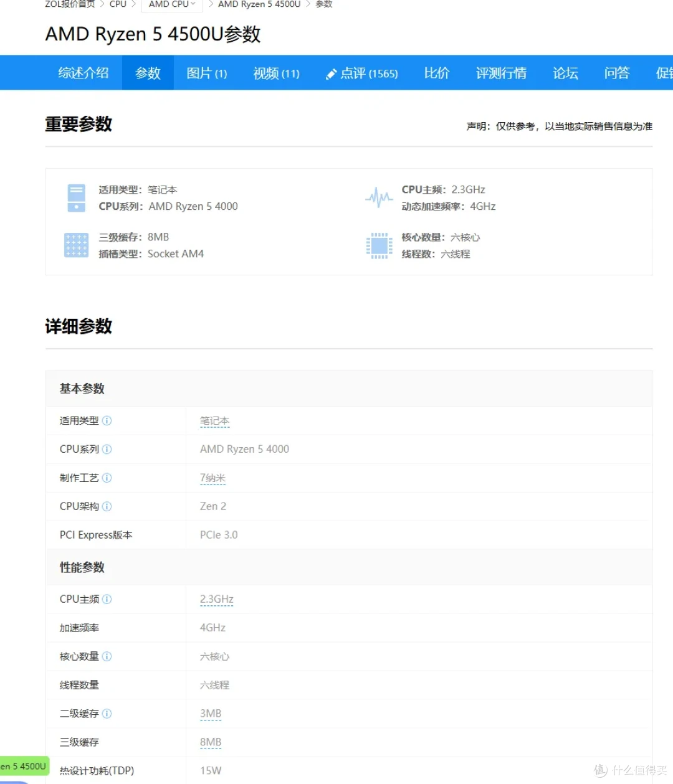Click the 8MB link in 三级缓存 row

pos(211,742)
